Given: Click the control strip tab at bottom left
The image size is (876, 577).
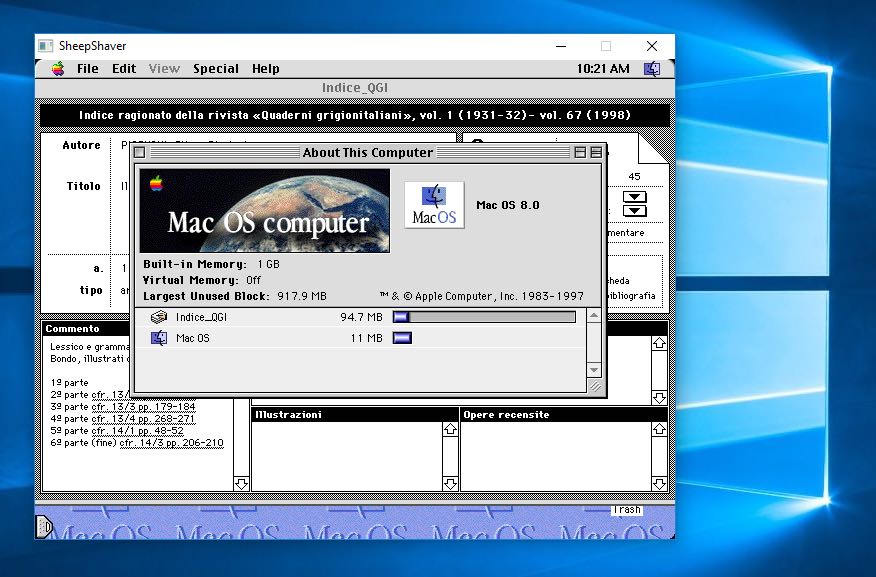Looking at the screenshot, I should [44, 526].
